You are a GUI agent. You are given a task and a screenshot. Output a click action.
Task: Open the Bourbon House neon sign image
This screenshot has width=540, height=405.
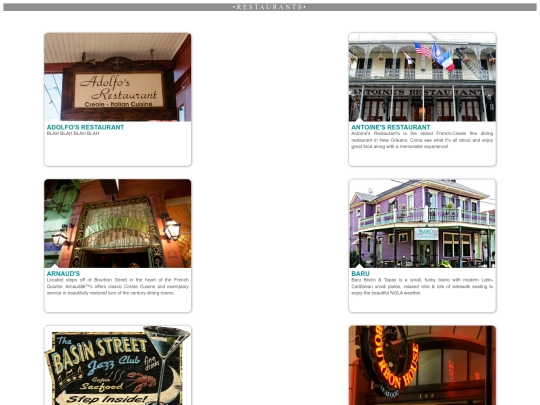click(x=422, y=365)
